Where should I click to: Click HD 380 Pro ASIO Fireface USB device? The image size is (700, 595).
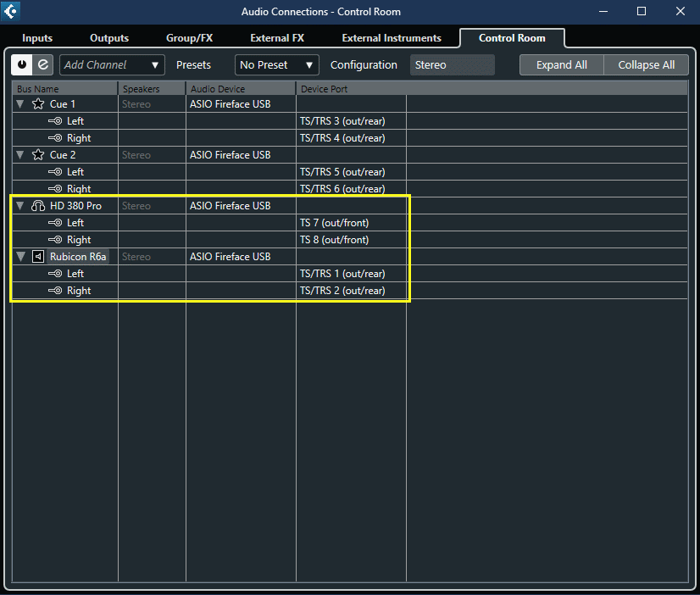[x=231, y=206]
